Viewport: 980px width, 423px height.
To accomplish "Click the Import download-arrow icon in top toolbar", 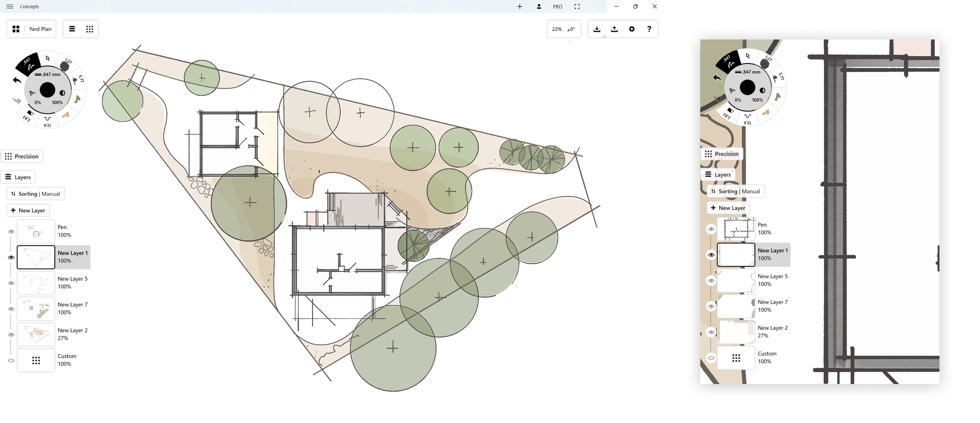I will [x=597, y=29].
